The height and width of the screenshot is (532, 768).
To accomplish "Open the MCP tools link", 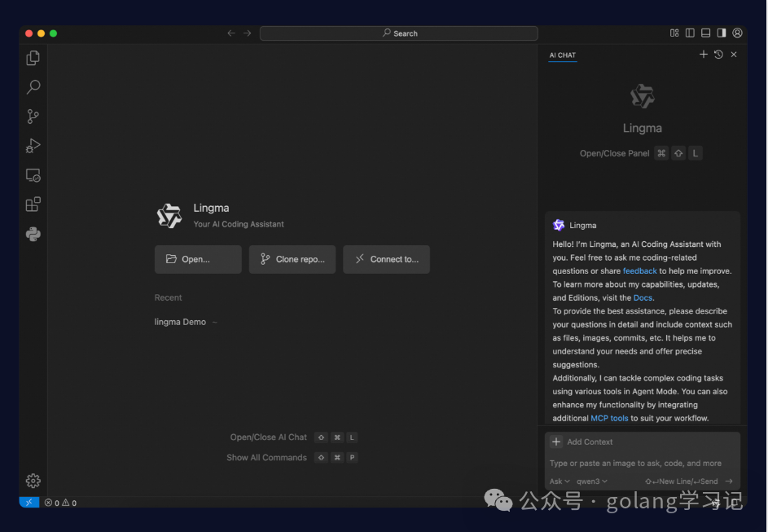I will point(609,419).
